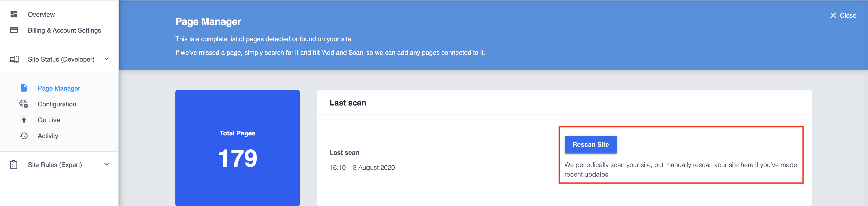The height and width of the screenshot is (206, 868).
Task: Open the Go Live section
Action: (49, 120)
